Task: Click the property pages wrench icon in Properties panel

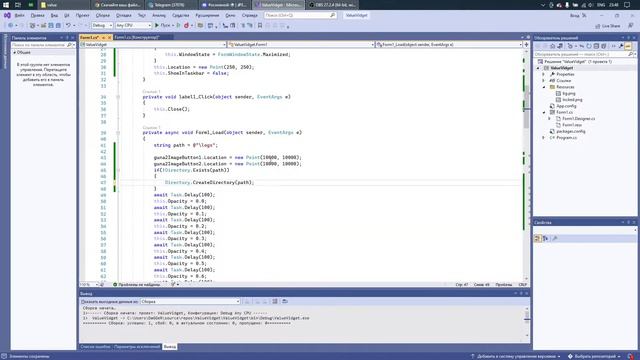Action: 555,238
